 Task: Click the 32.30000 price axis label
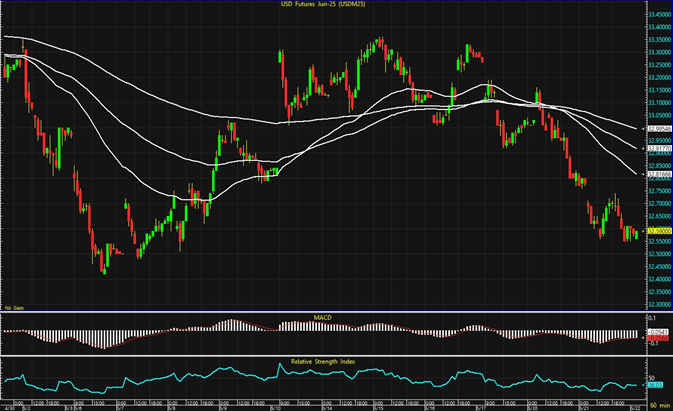click(x=657, y=304)
